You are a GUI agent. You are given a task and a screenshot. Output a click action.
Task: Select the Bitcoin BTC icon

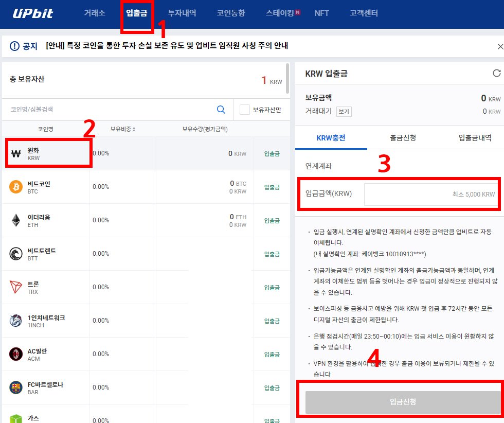click(16, 187)
